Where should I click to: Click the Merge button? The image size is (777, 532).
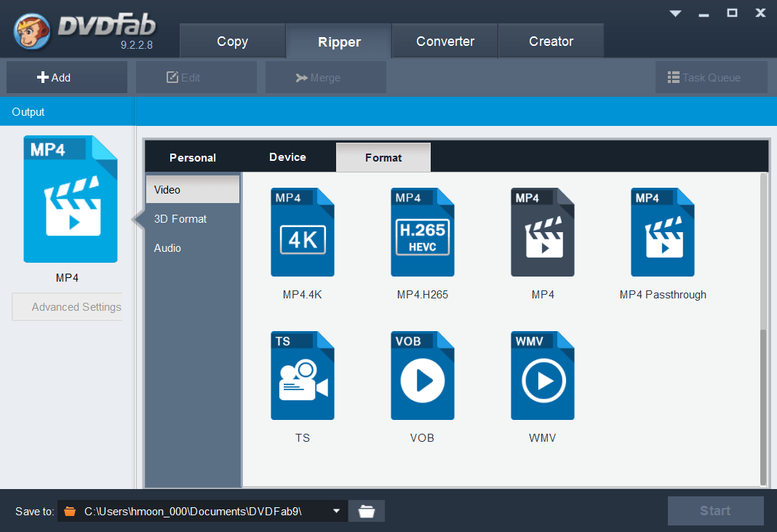tap(325, 77)
